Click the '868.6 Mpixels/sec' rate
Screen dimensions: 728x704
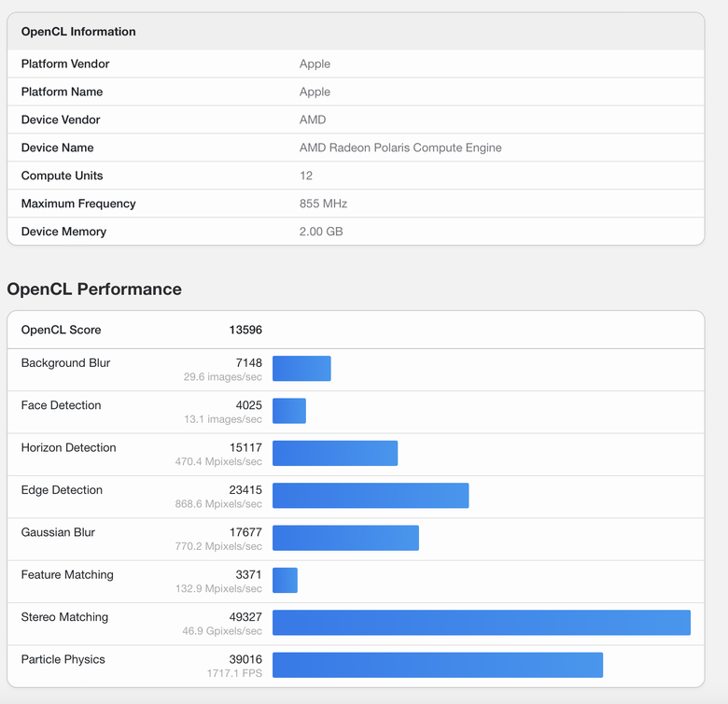(218, 504)
